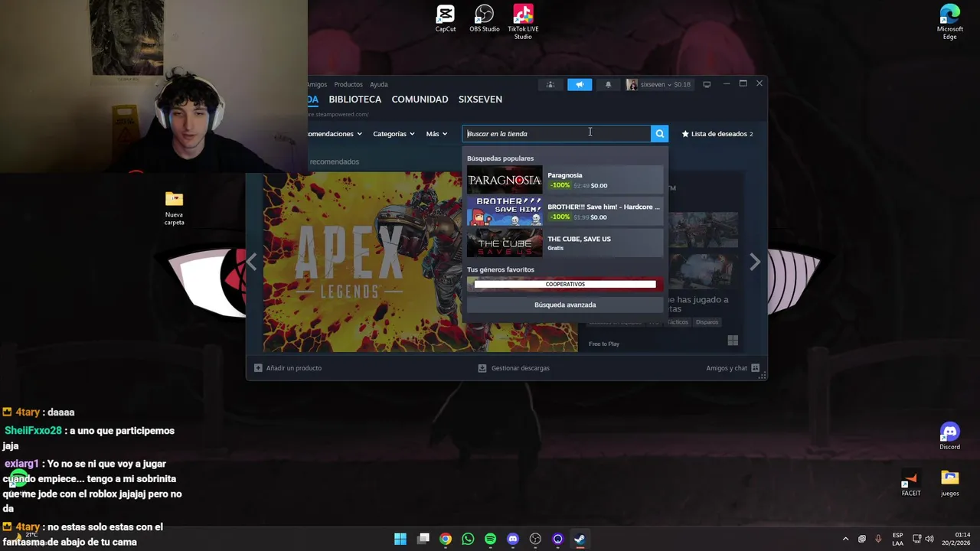The width and height of the screenshot is (980, 551).
Task: Open Discord from the taskbar
Action: (513, 539)
